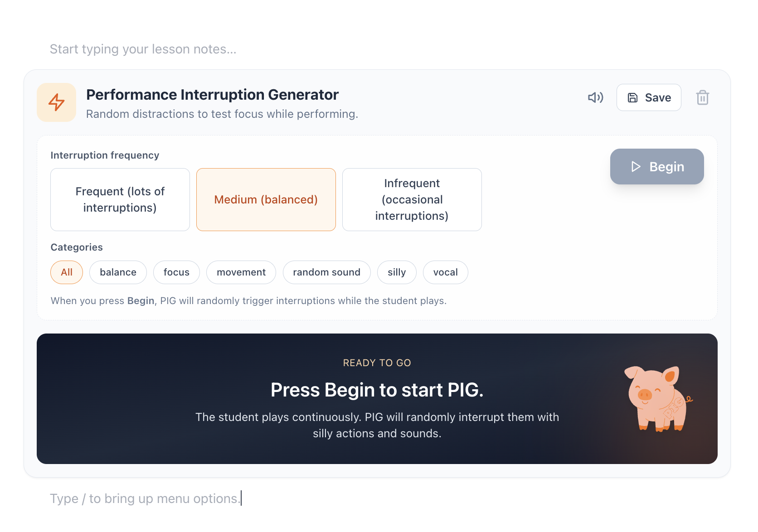The height and width of the screenshot is (532, 758).
Task: Click the Save button
Action: click(x=649, y=97)
